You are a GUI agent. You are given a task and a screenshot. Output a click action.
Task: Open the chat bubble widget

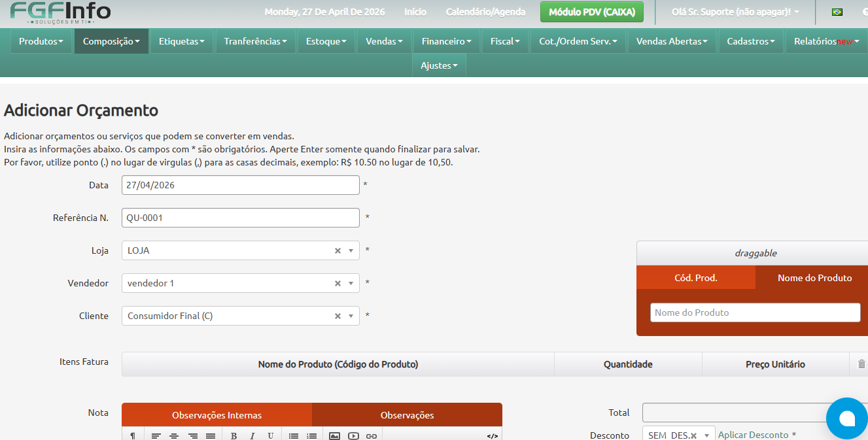[847, 418]
